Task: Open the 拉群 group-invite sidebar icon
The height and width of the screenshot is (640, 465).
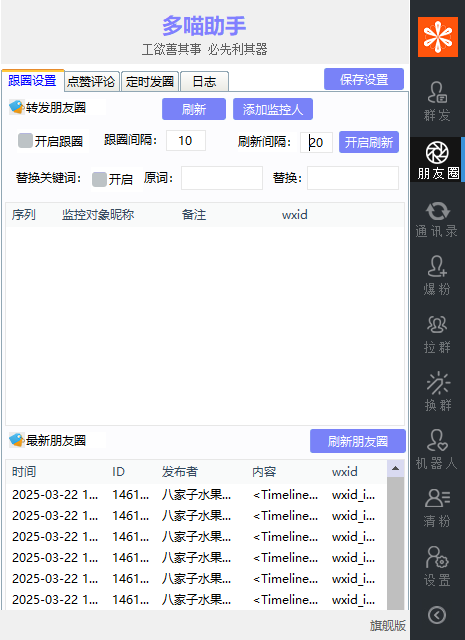Action: (437, 334)
